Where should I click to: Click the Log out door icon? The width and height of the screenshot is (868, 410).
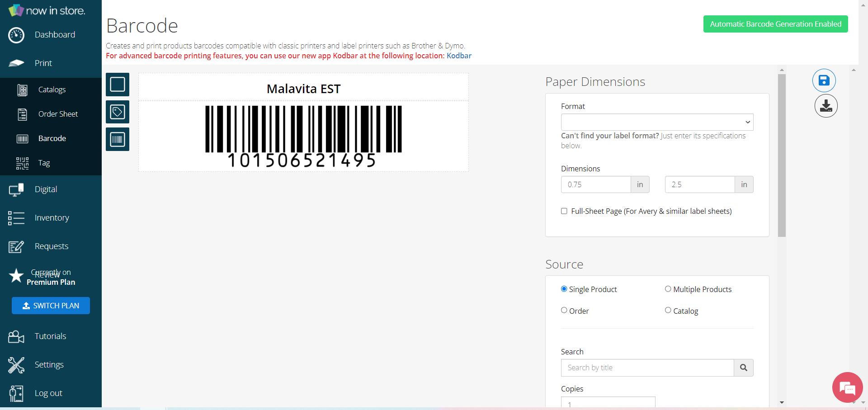16,393
